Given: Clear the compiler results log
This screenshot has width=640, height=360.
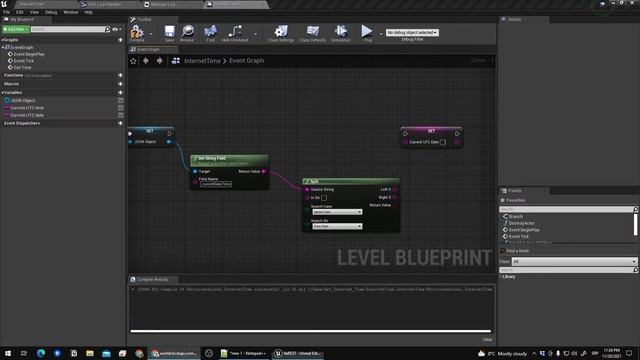Looking at the screenshot, I should pyautogui.click(x=487, y=340).
